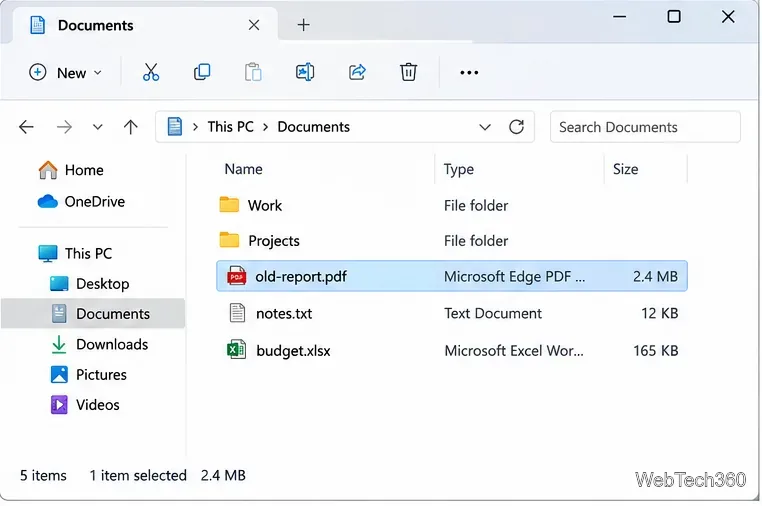762x506 pixels.
Task: Open the recent locations chevron
Action: [x=98, y=127]
